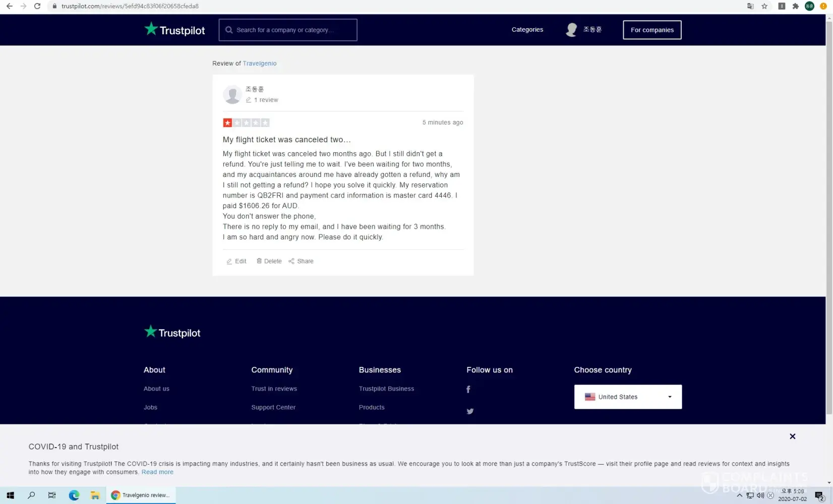Screen dimensions: 833x504
Task: Click the input method tray icon
Action: point(770,495)
